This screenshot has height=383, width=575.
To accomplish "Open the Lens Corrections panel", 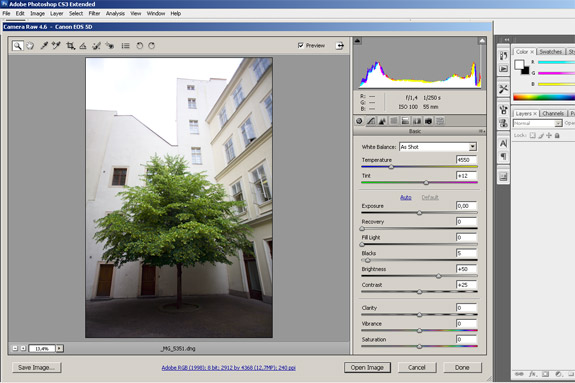I will [417, 121].
